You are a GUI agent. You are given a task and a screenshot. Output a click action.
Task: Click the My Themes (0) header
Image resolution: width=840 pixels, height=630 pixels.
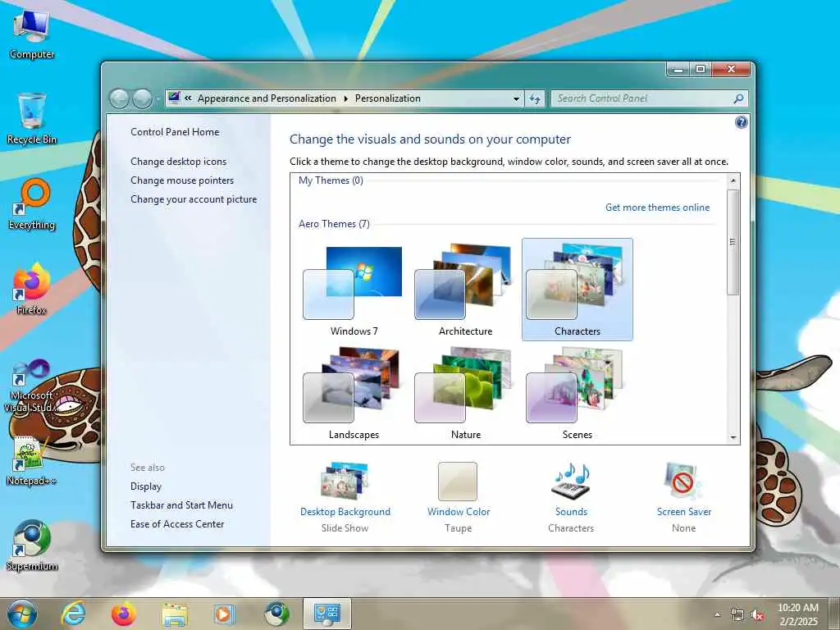331,180
